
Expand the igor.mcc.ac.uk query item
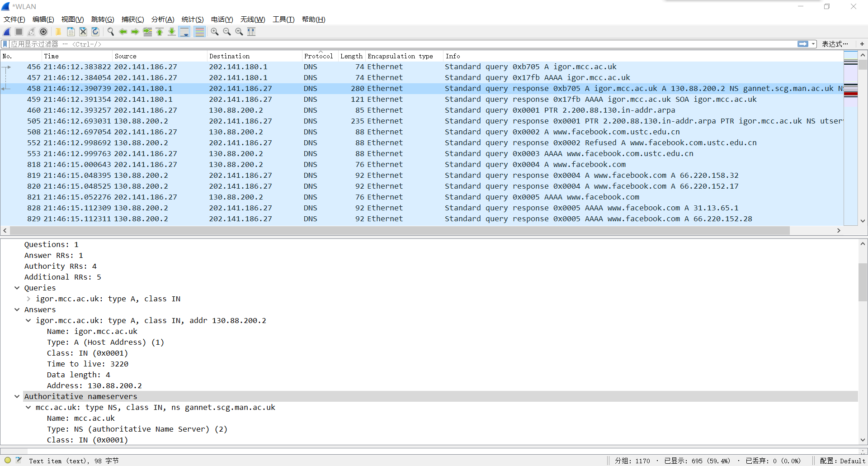click(x=28, y=299)
